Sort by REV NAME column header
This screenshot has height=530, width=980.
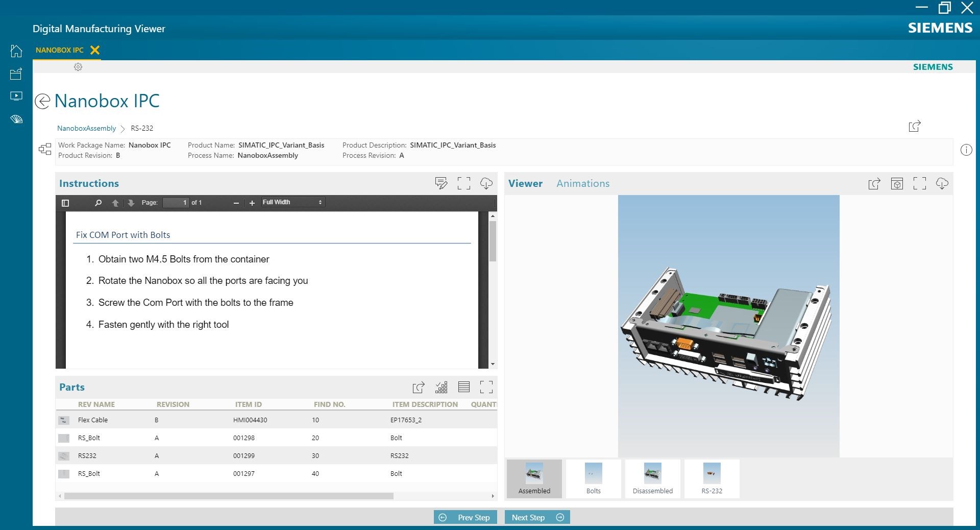point(96,404)
